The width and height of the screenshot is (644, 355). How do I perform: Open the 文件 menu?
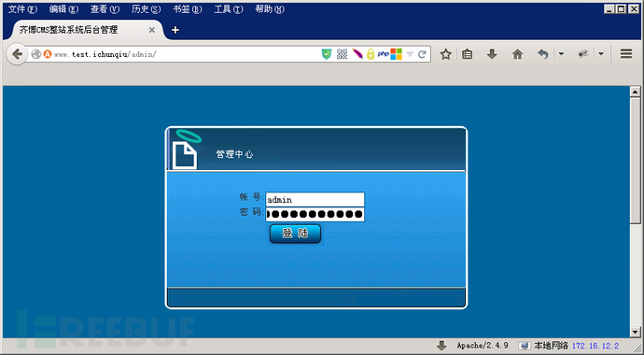(22, 9)
